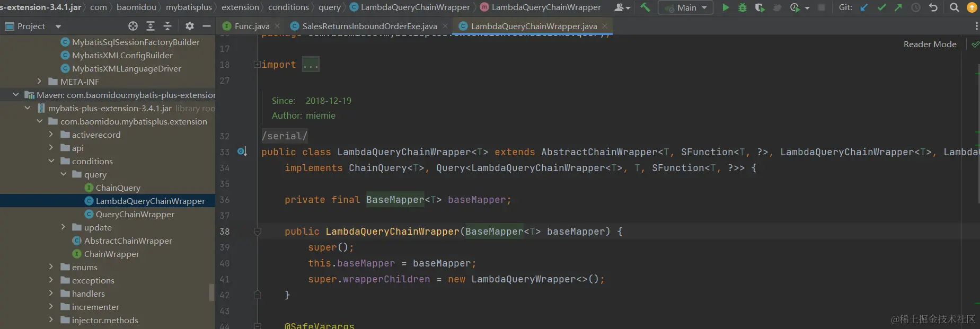Click the Build Project hammer icon
The height and width of the screenshot is (329, 980).
(645, 7)
